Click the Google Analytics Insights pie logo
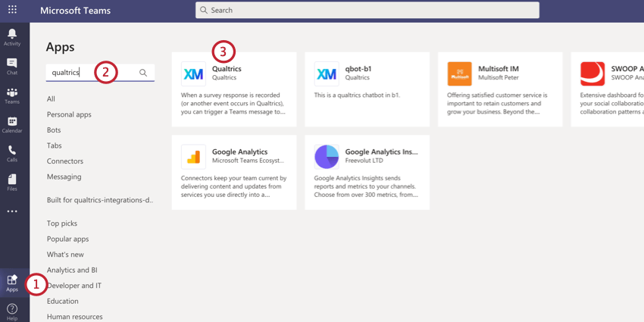644x322 pixels. tap(327, 157)
